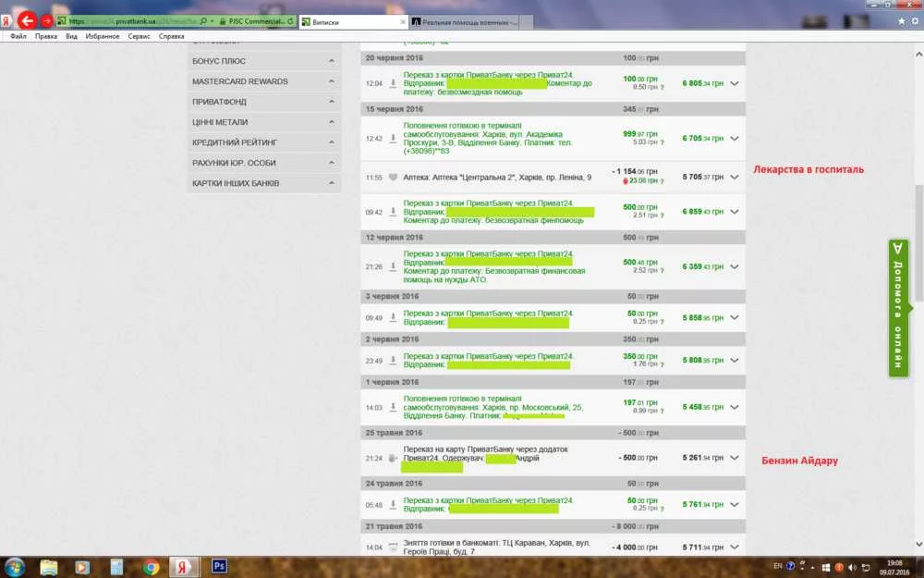Expand details of 6 705 грн balance row
924x578 pixels.
(735, 139)
